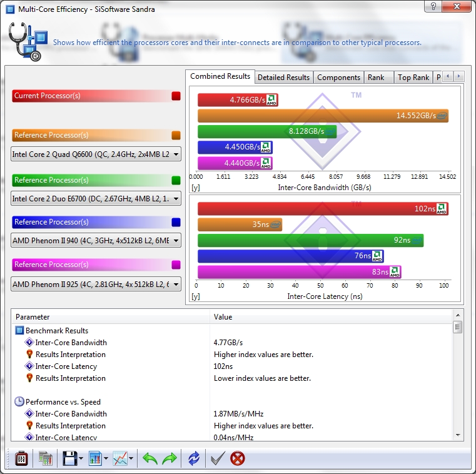Click the red cancel circle icon

coord(238,458)
